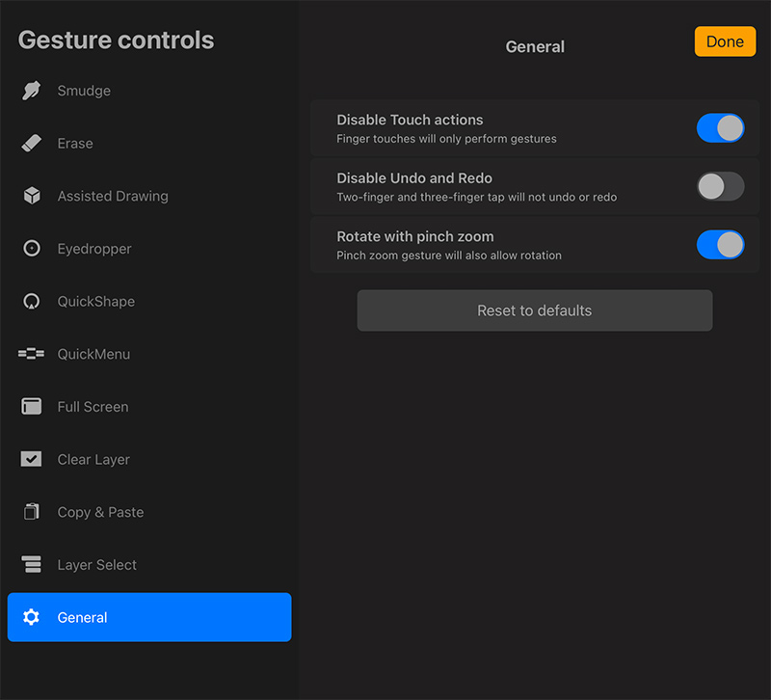Click the QuickShape icon
Viewport: 771px width, 700px height.
coord(32,301)
